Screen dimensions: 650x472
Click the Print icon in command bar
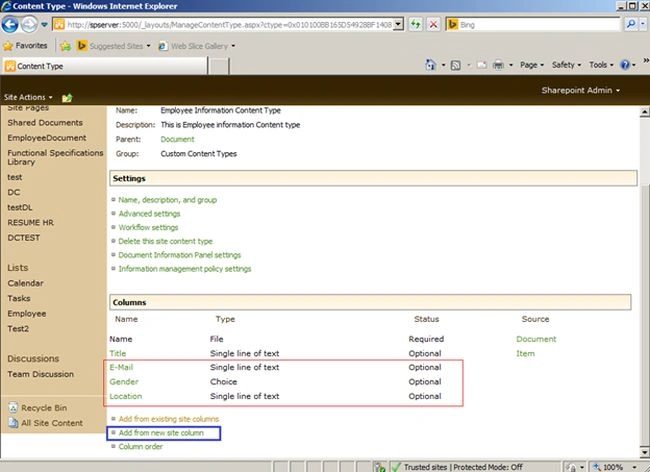[x=498, y=65]
